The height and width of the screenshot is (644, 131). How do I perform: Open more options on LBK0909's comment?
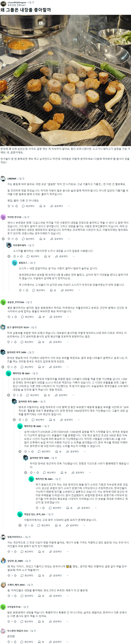[x=69, y=206]
